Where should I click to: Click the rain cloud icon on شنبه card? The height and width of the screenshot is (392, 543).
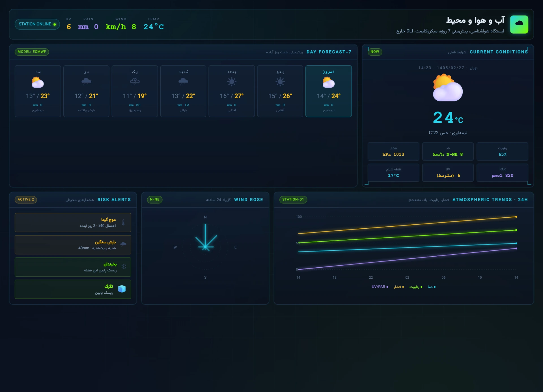[x=183, y=82]
